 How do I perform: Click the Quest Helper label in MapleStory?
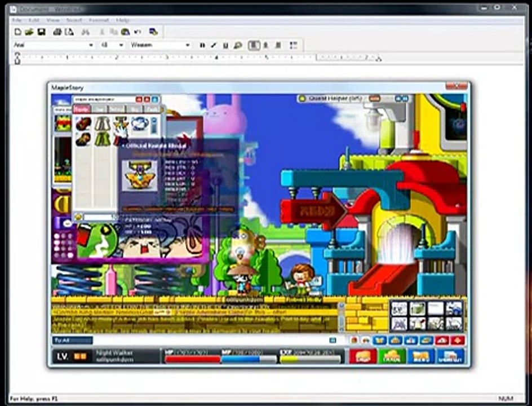point(334,99)
